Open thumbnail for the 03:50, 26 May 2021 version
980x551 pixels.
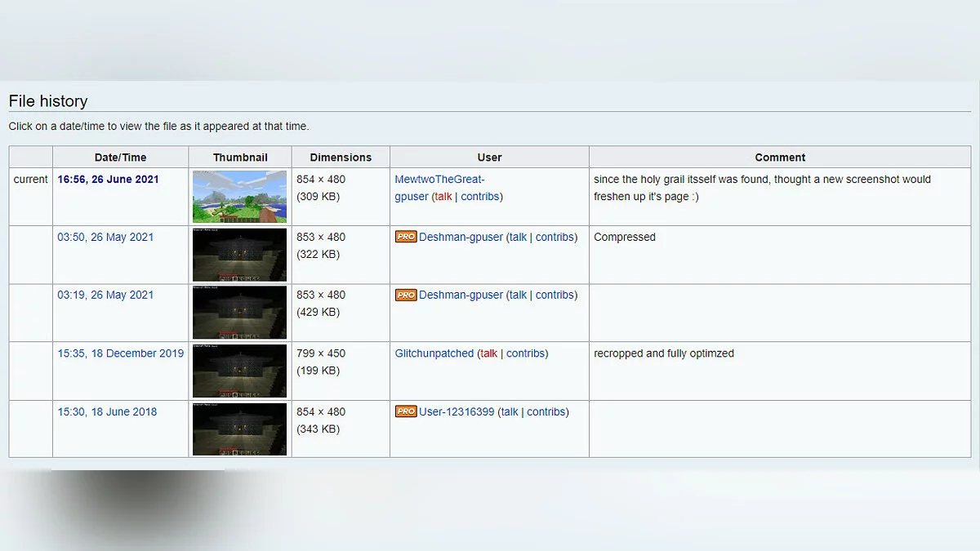[x=239, y=255]
